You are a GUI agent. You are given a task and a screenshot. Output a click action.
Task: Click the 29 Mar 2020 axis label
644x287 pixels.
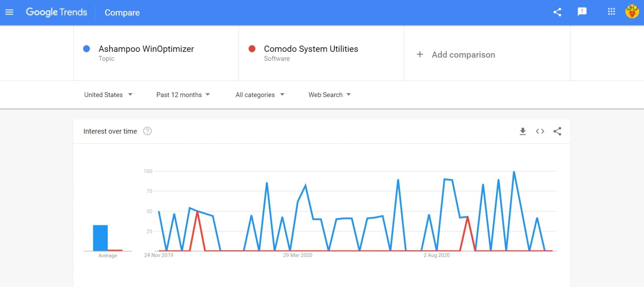pos(297,255)
